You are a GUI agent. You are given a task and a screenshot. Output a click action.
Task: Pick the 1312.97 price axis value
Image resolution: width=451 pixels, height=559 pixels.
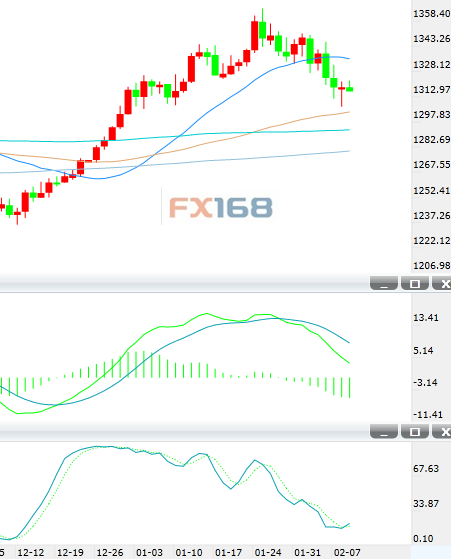[431, 89]
